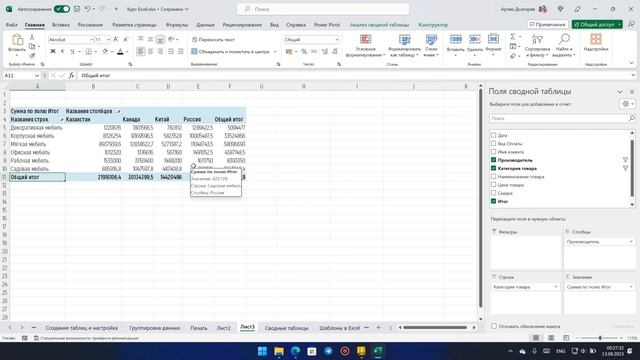Click the Format cells (Формат) icon
This screenshot has height=360, width=640.
[493, 40]
